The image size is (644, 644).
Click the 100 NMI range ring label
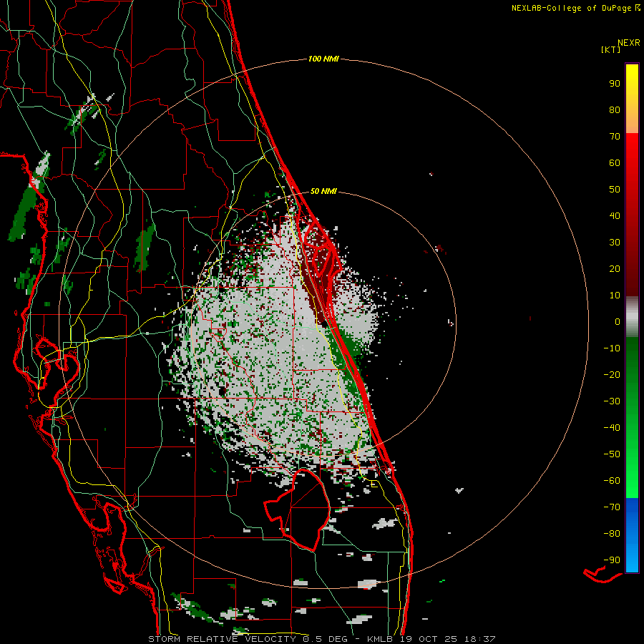pyautogui.click(x=323, y=59)
